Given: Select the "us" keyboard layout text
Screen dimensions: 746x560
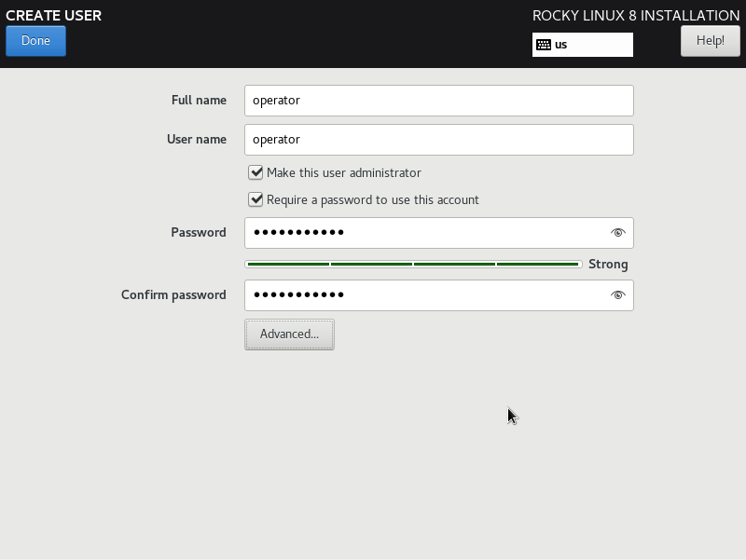Looking at the screenshot, I should pos(561,45).
